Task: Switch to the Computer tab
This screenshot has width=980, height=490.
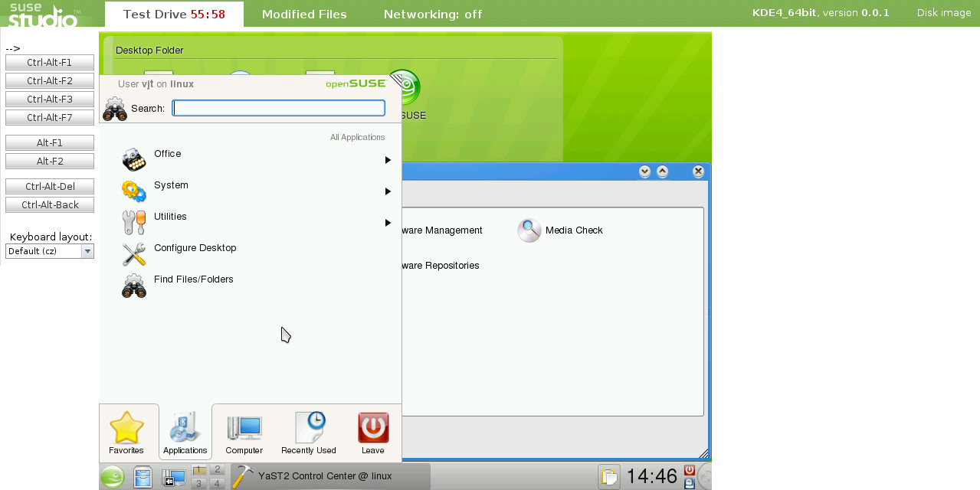Action: point(244,433)
